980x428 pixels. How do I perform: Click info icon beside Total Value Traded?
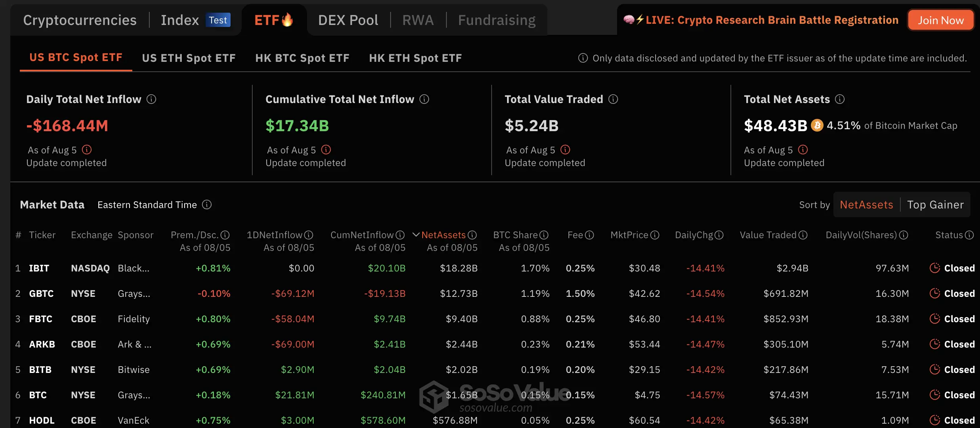click(x=613, y=99)
